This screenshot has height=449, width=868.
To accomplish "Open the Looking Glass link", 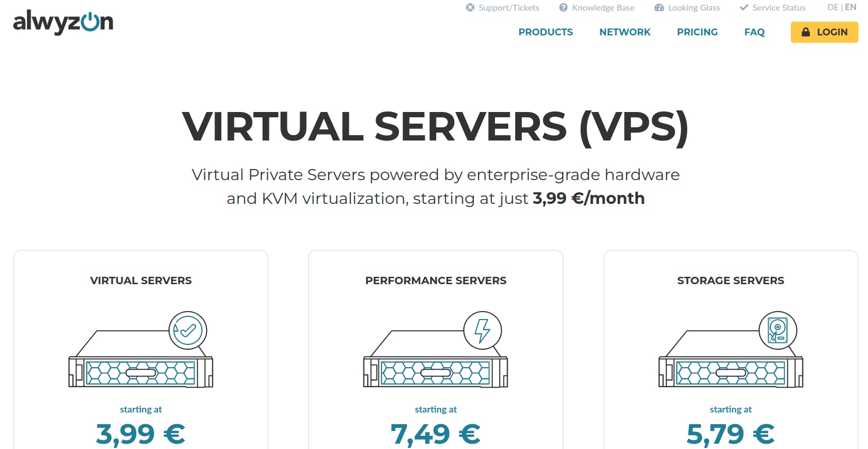I will click(687, 7).
